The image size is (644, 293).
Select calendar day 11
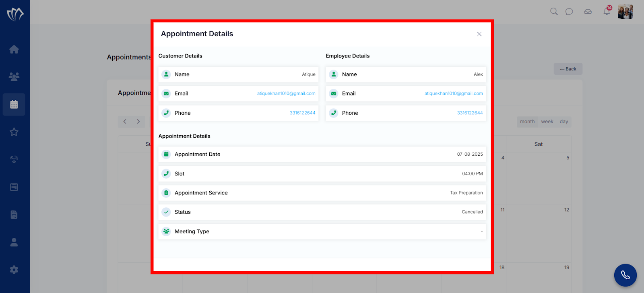[502, 210]
